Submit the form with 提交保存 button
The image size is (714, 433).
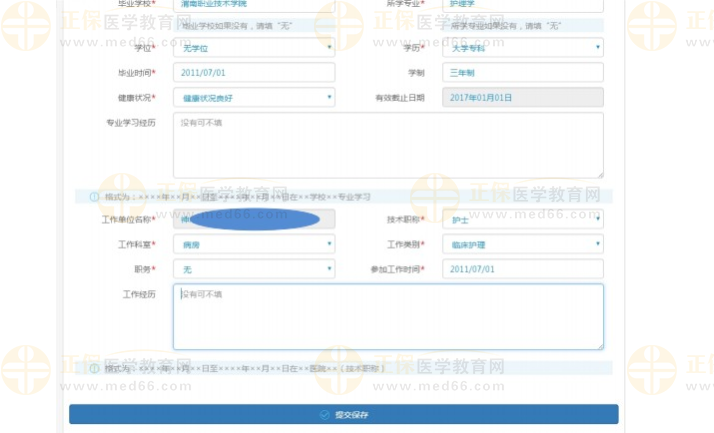click(343, 414)
